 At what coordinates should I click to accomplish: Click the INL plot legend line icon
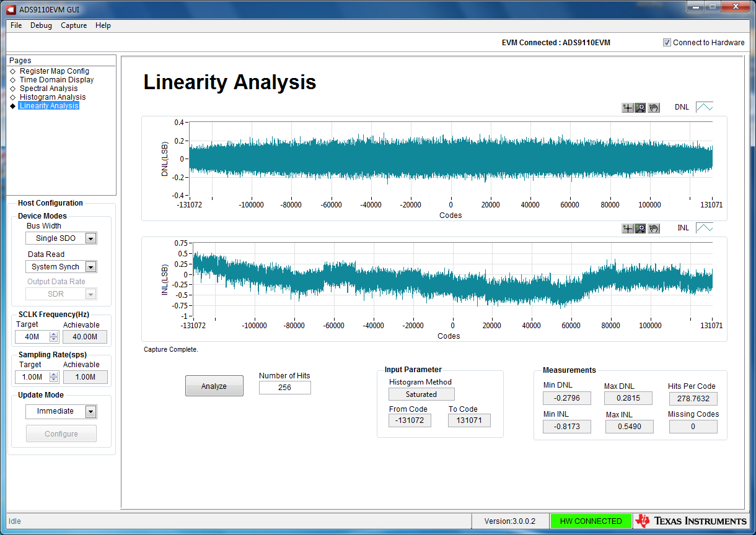704,228
